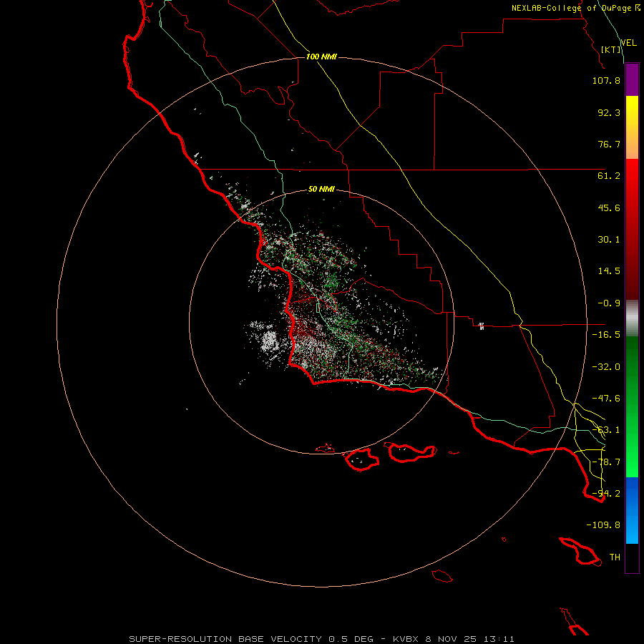Image resolution: width=644 pixels, height=644 pixels.
Task: Click the KVBX station identifier in caption
Action: tap(406, 639)
